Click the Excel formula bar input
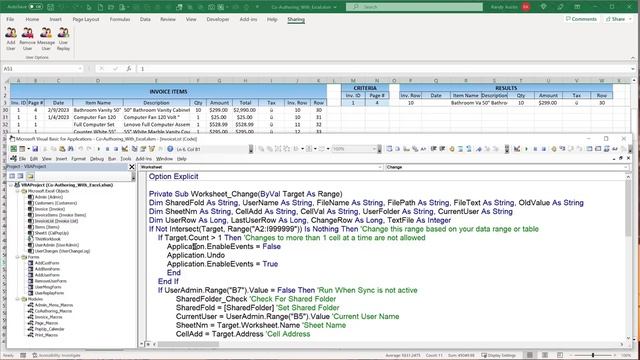Screen dimensions: 640x360 pyautogui.click(x=386, y=69)
